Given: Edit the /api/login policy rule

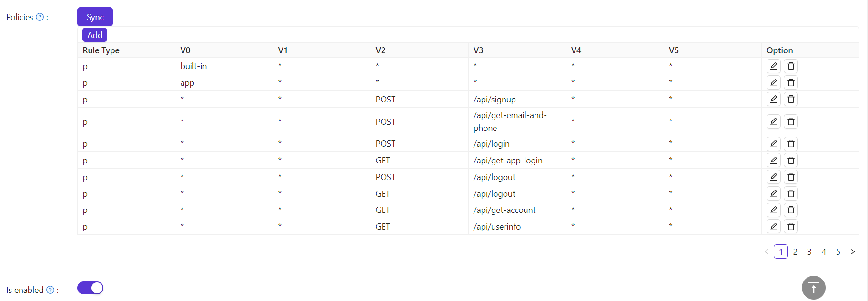Looking at the screenshot, I should coord(773,143).
